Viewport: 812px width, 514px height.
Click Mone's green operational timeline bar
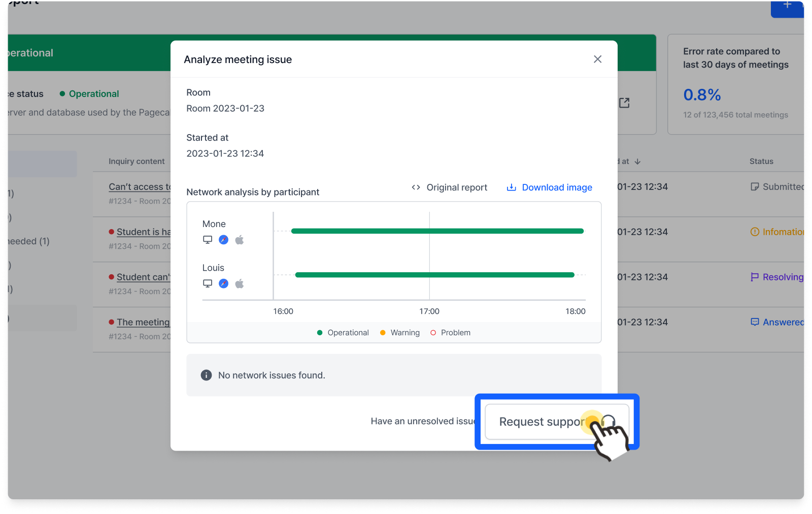pyautogui.click(x=437, y=231)
